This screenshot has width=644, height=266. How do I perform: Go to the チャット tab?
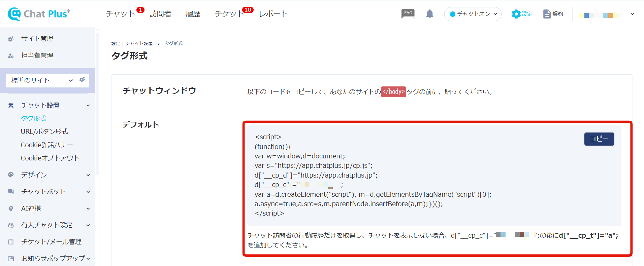pyautogui.click(x=120, y=14)
